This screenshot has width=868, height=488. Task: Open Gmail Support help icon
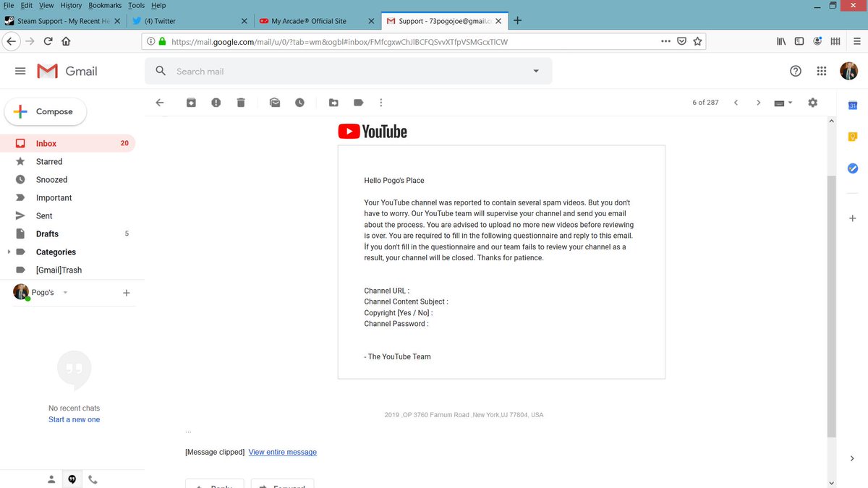pos(796,71)
